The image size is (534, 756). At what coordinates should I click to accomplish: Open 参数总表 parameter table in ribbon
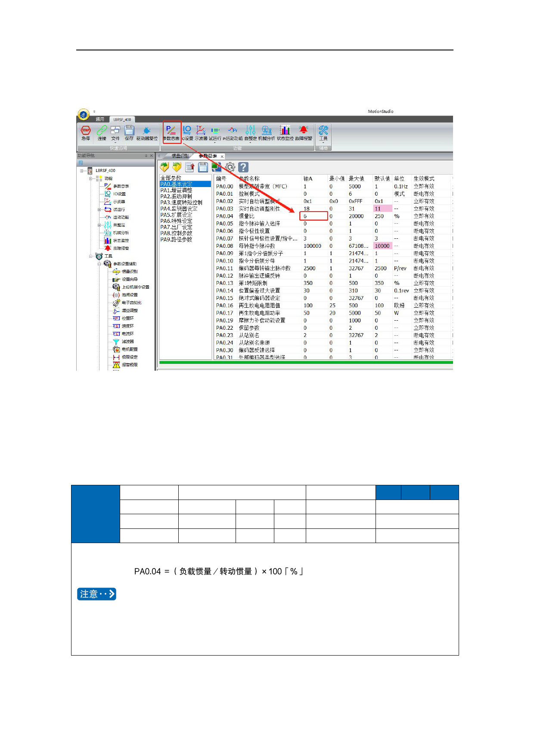(171, 131)
